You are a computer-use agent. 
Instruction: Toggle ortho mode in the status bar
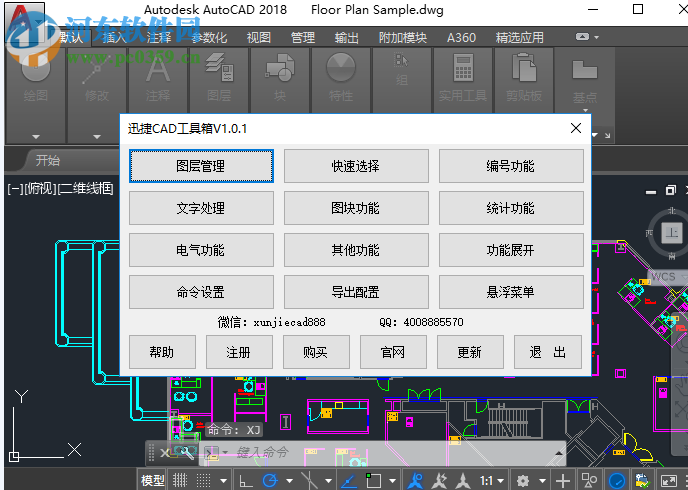245,481
